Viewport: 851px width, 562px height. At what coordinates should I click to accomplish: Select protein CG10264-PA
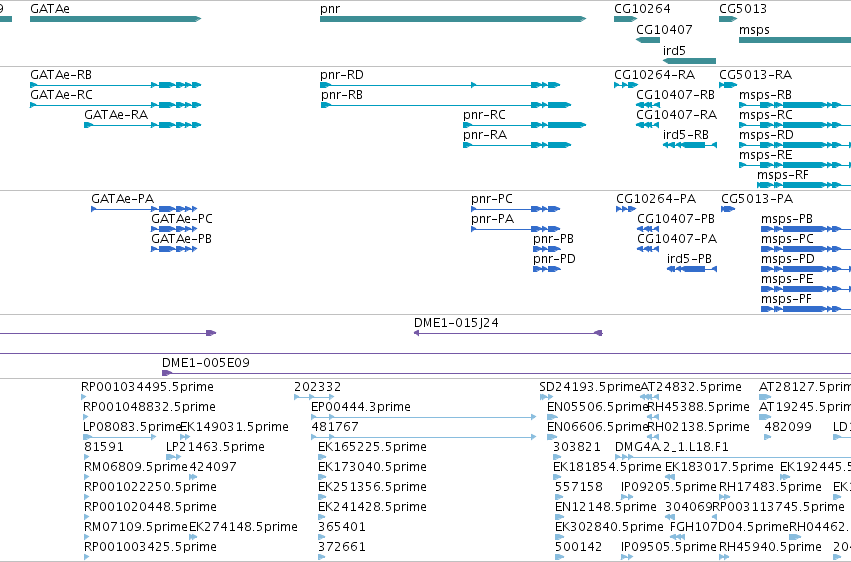point(656,199)
